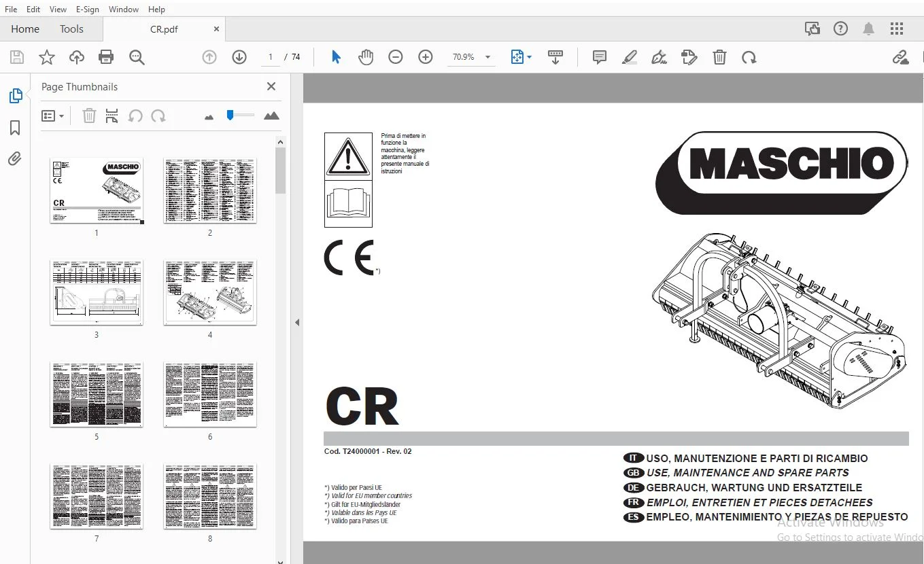Click the trash delete icon in toolbar

coord(719,58)
